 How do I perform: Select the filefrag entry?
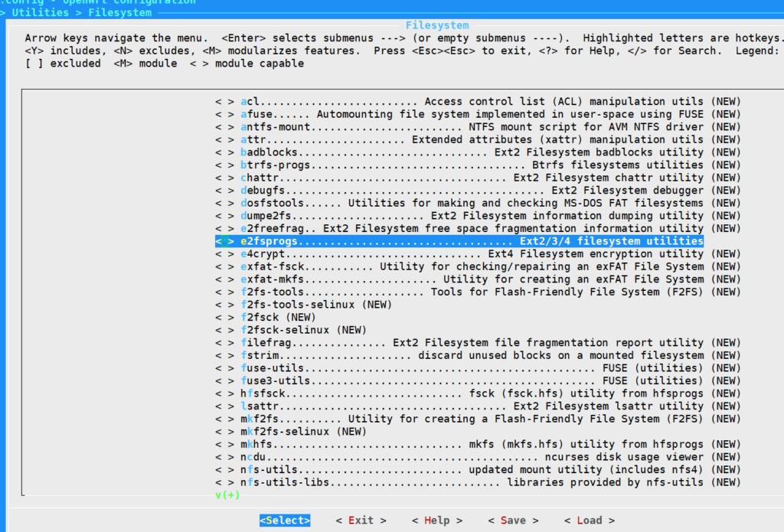point(478,343)
